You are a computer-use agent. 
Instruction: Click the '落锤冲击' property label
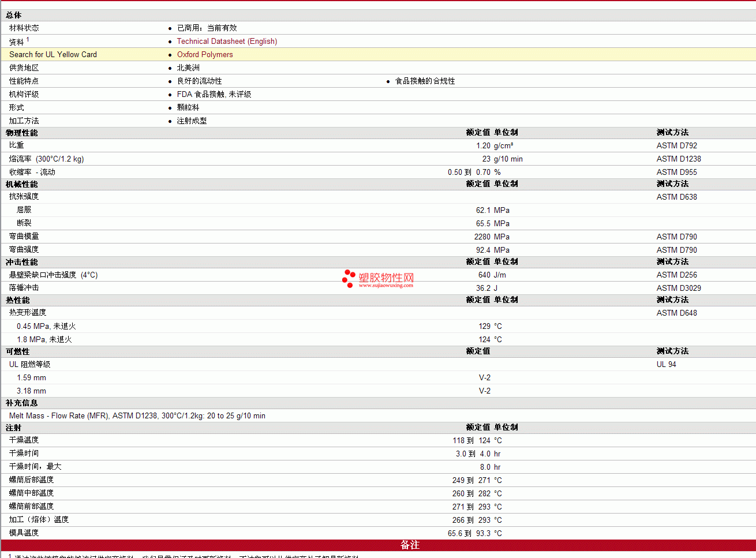tap(24, 288)
